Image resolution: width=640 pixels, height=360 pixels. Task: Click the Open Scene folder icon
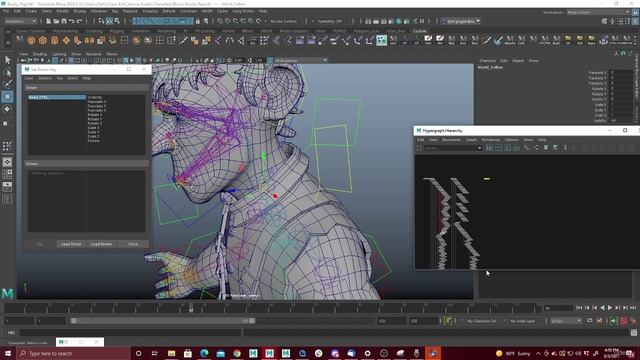[56, 21]
